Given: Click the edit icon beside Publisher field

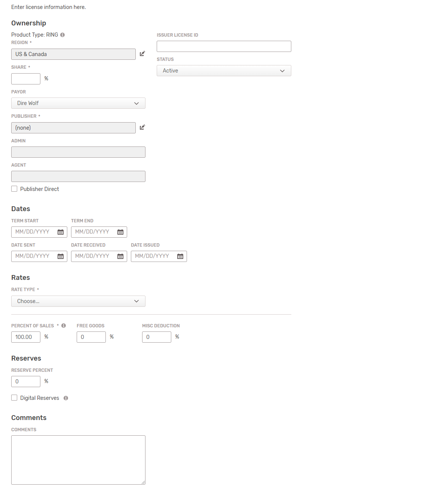Looking at the screenshot, I should [x=142, y=127].
